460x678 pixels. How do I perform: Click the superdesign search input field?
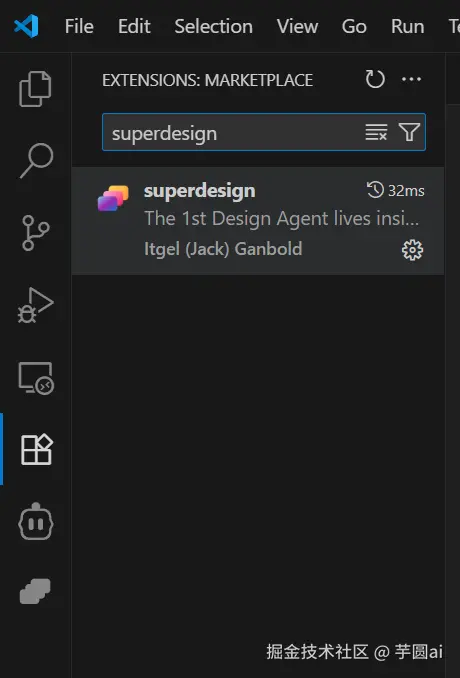click(x=233, y=132)
